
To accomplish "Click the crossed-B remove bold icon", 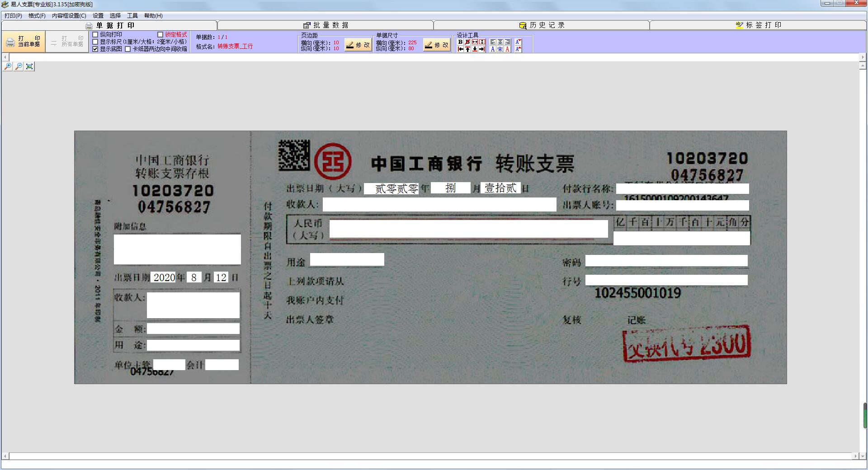I will (x=467, y=42).
